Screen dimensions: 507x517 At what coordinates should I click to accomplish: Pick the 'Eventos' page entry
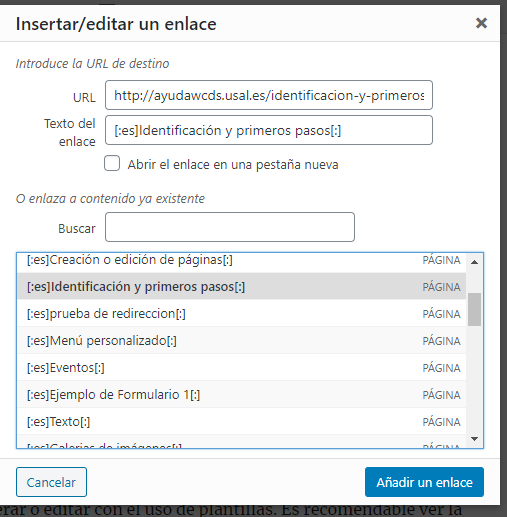click(x=242, y=367)
